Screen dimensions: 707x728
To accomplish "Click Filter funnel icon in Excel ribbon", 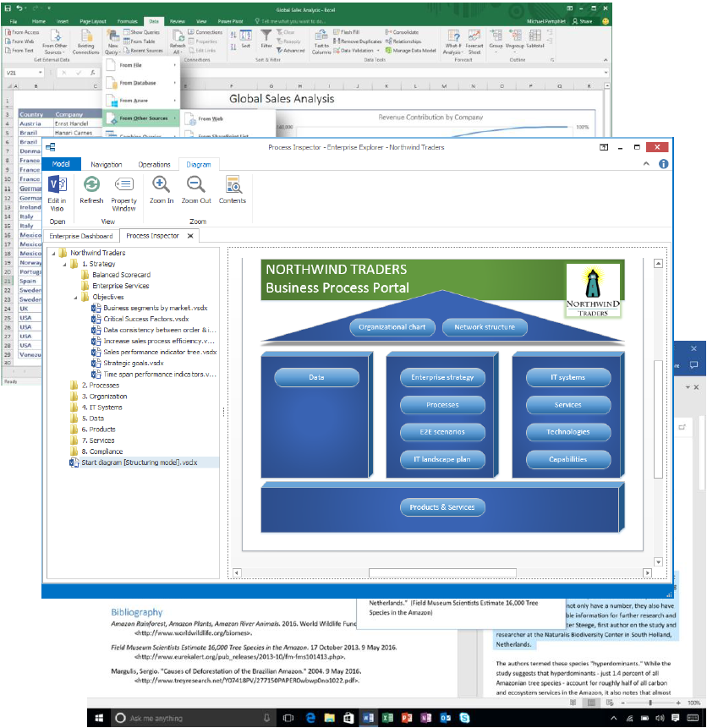I will [266, 36].
